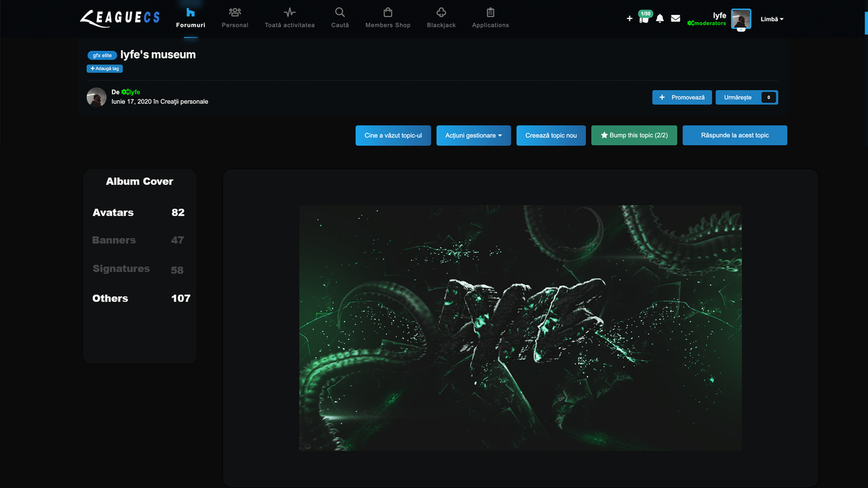Click Bump this topic (2/2)
The image size is (868, 488).
pos(634,136)
